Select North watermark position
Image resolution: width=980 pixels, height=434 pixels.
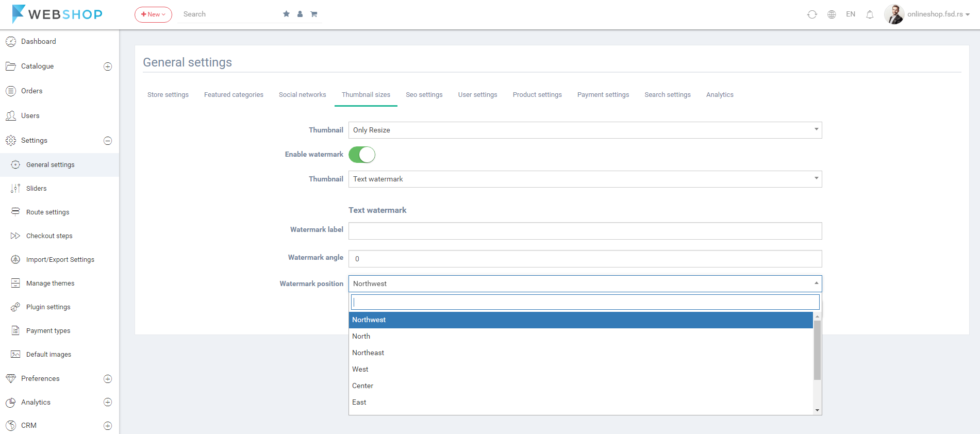click(x=581, y=337)
